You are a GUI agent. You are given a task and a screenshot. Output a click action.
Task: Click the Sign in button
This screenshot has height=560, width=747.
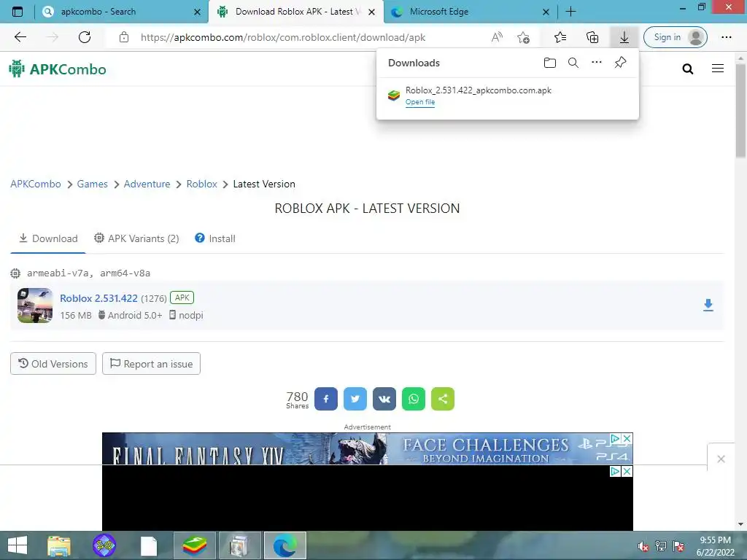(x=675, y=37)
